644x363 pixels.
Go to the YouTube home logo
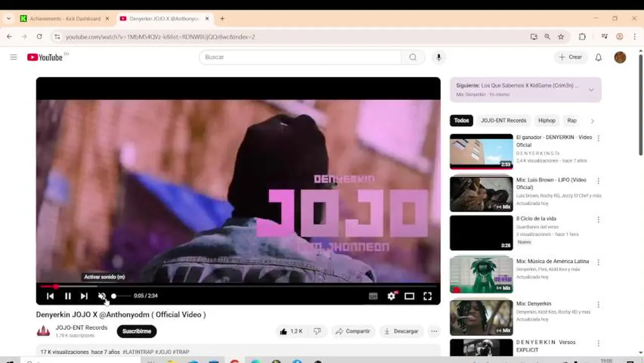(x=45, y=57)
